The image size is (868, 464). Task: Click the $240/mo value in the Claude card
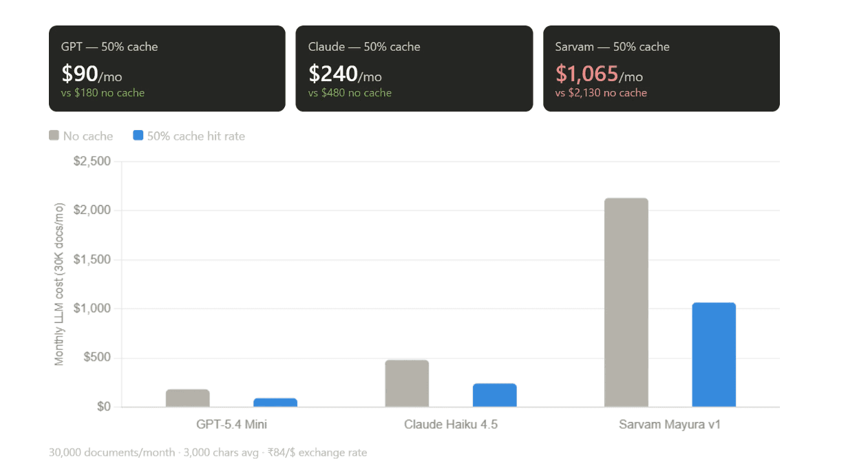(x=345, y=74)
